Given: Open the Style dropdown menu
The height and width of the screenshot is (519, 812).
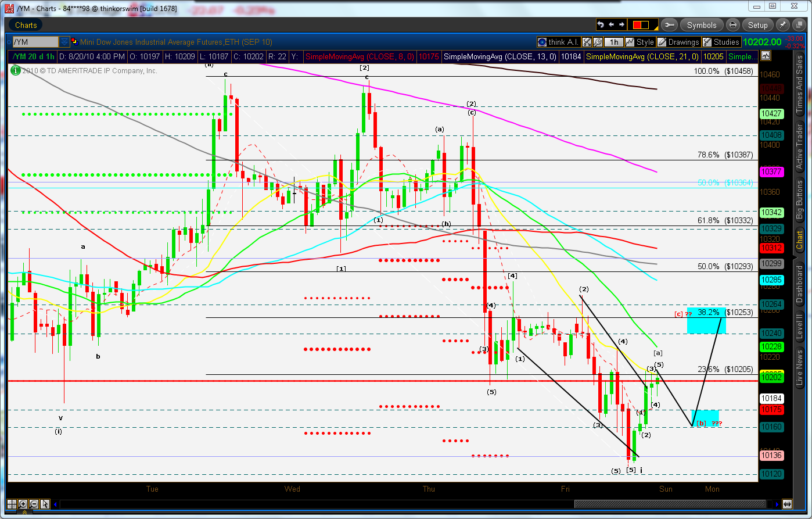Looking at the screenshot, I should click(640, 42).
